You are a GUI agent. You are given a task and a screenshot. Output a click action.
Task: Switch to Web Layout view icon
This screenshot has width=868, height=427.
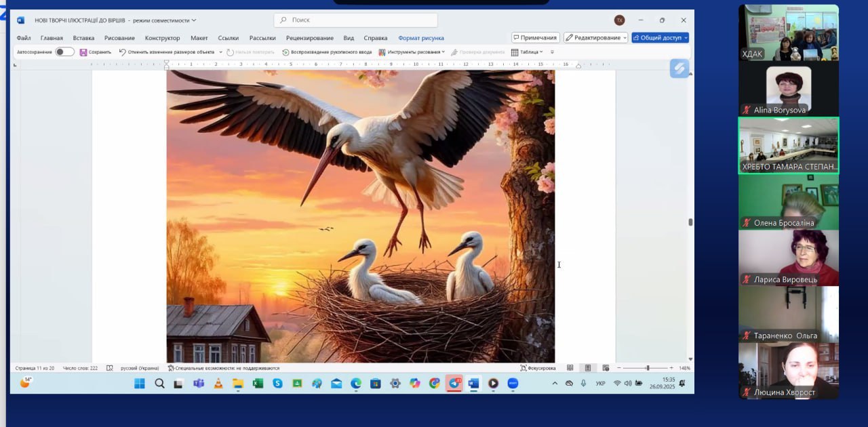606,368
